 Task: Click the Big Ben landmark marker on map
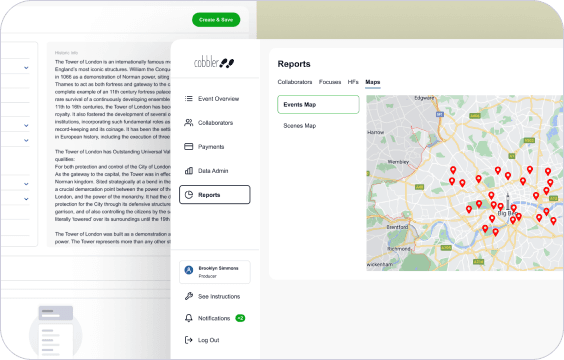[508, 202]
